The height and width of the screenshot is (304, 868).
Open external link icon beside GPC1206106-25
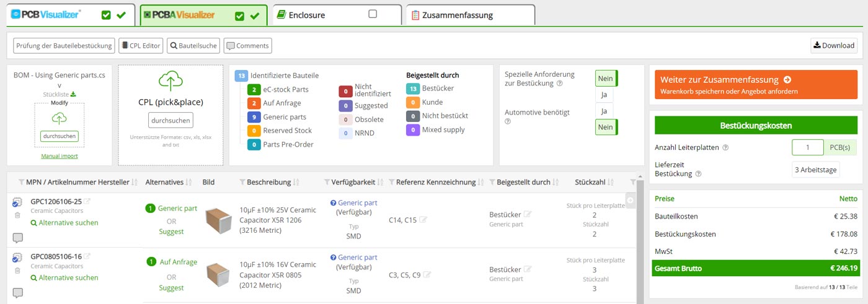coord(87,201)
